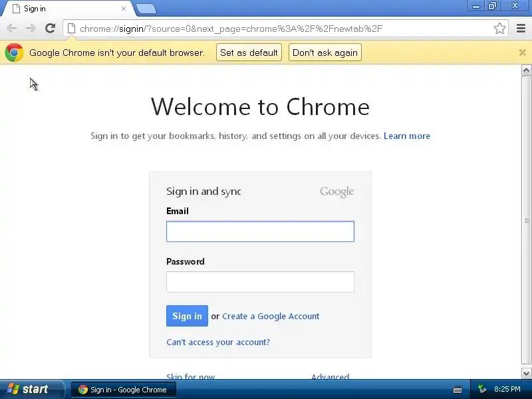This screenshot has height=399, width=532.
Task: Restore down the Chrome window
Action: point(492,6)
